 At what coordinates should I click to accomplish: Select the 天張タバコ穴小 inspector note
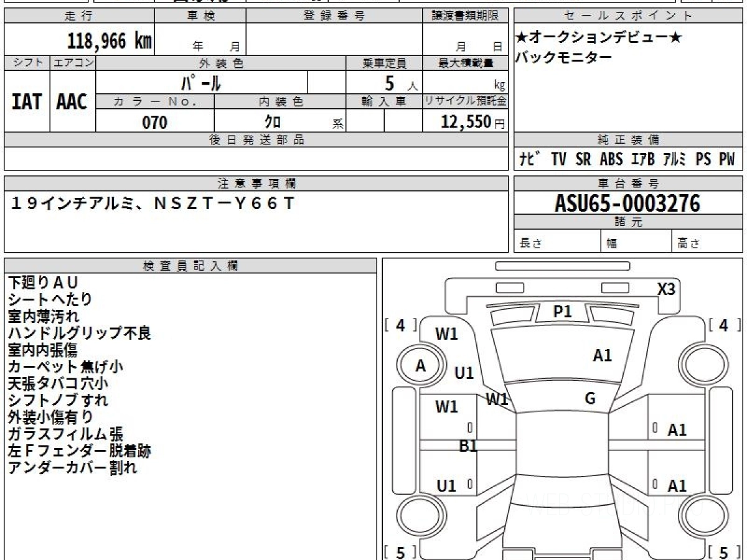point(58,383)
